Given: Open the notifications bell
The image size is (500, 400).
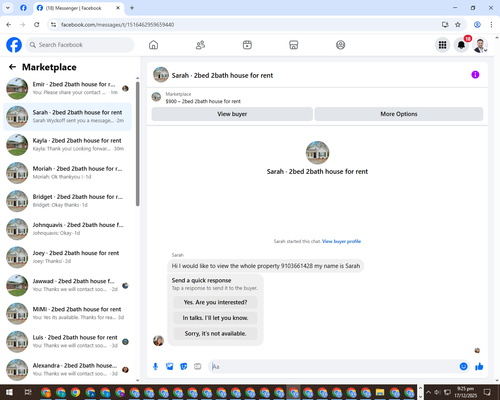Looking at the screenshot, I should (461, 45).
